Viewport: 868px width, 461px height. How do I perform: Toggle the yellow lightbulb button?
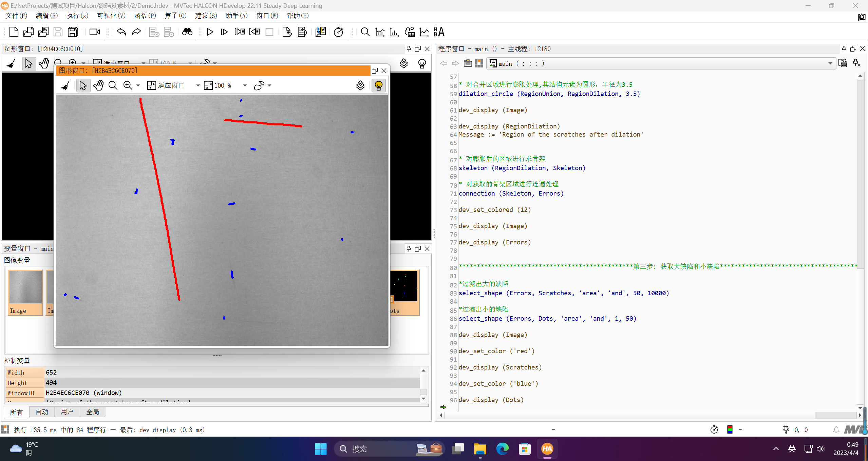[x=378, y=85]
